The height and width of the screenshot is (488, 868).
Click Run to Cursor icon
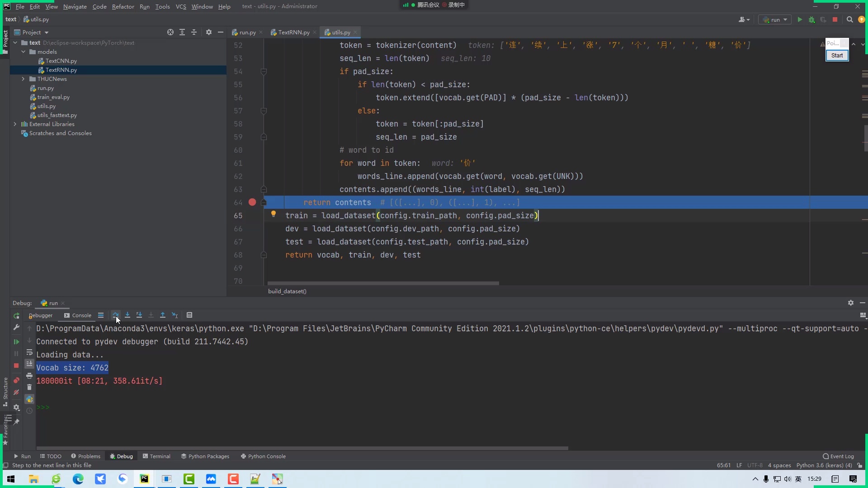pos(175,315)
